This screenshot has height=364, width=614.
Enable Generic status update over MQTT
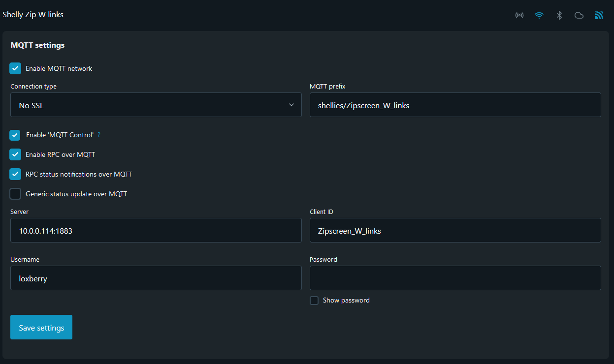(16, 194)
